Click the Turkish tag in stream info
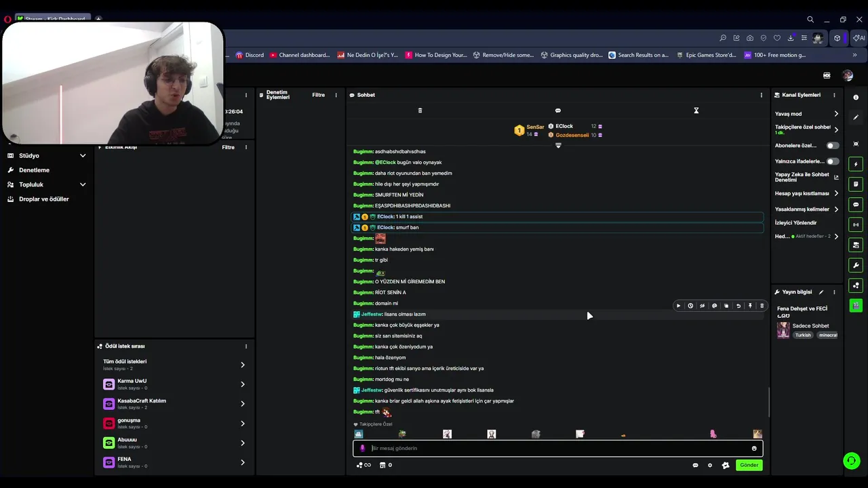The height and width of the screenshot is (488, 868). coord(803,335)
